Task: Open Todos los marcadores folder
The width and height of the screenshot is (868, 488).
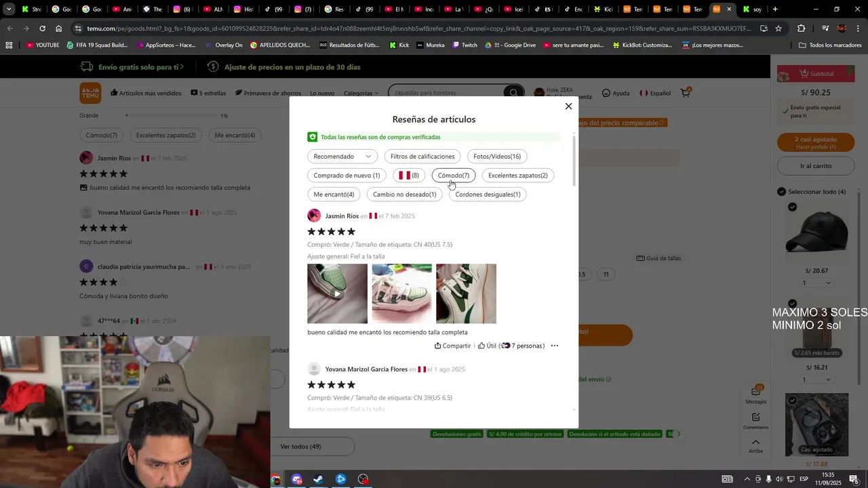Action: [830, 45]
